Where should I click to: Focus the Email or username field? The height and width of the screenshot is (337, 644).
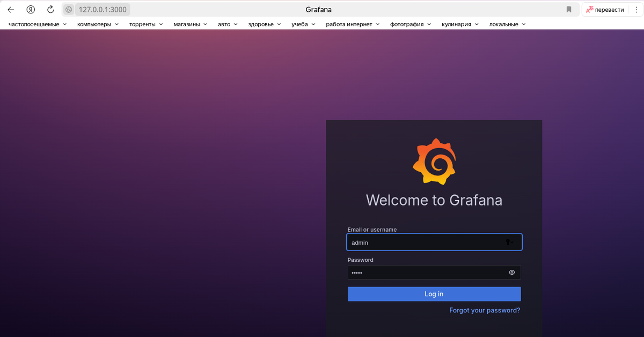click(434, 242)
